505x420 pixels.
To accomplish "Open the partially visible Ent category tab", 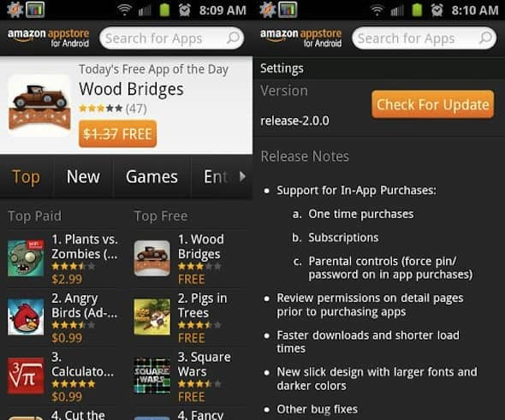I will pos(217,177).
